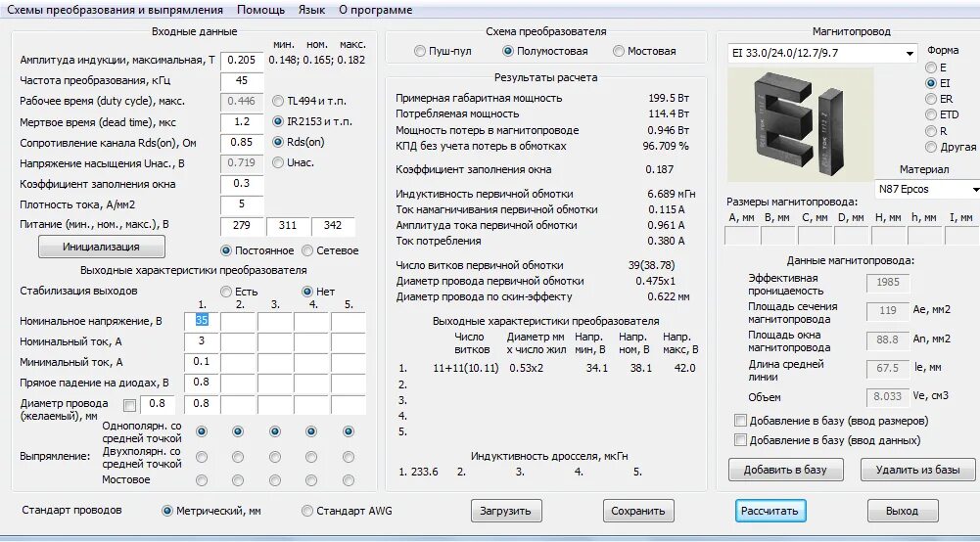This screenshot has height=542, width=980.
Task: Run calculation with Рассчитать button
Action: (770, 511)
